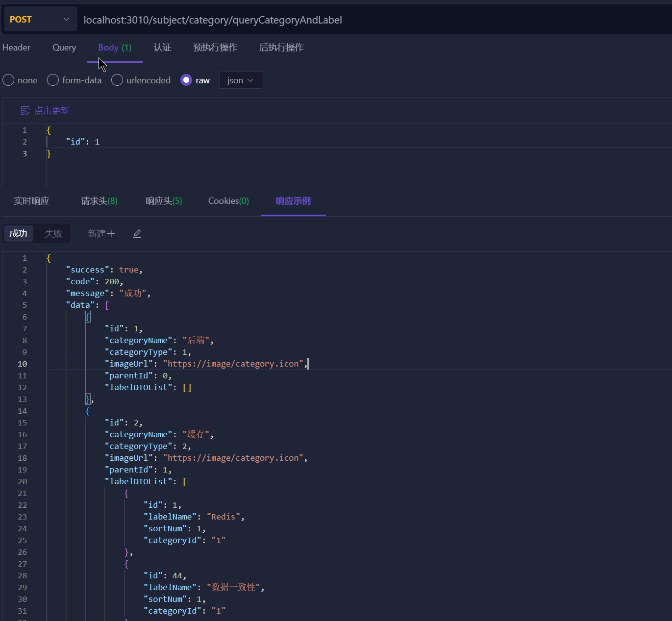Click the "success": true line
672x621 pixels.
click(104, 270)
